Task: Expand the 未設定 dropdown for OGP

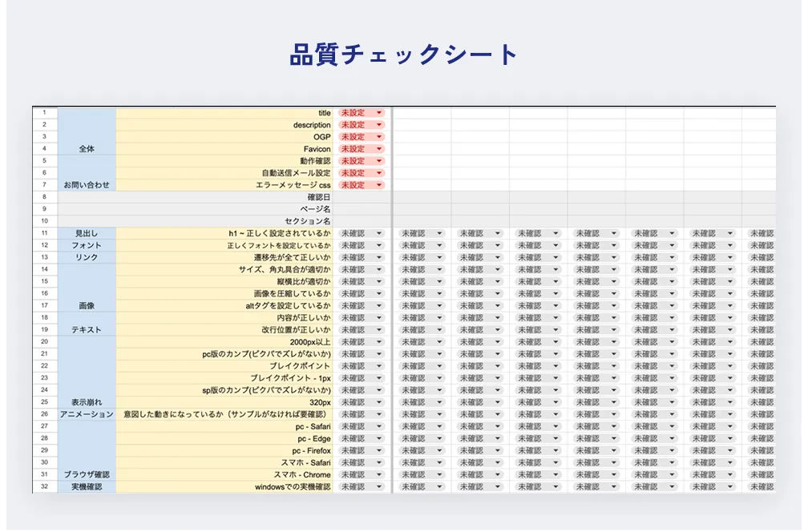Action: click(x=379, y=137)
